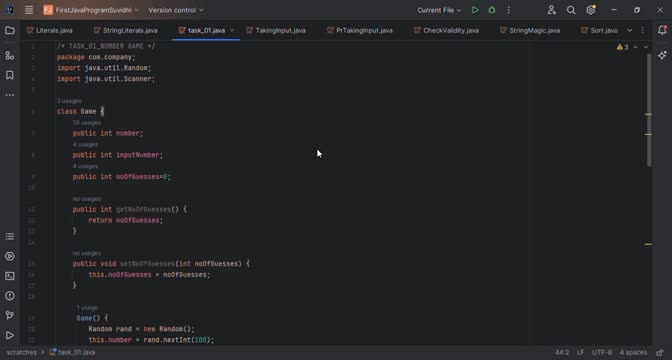The width and height of the screenshot is (672, 360).
Task: Click the editor vertical scrollbar thumb
Action: pos(649,110)
